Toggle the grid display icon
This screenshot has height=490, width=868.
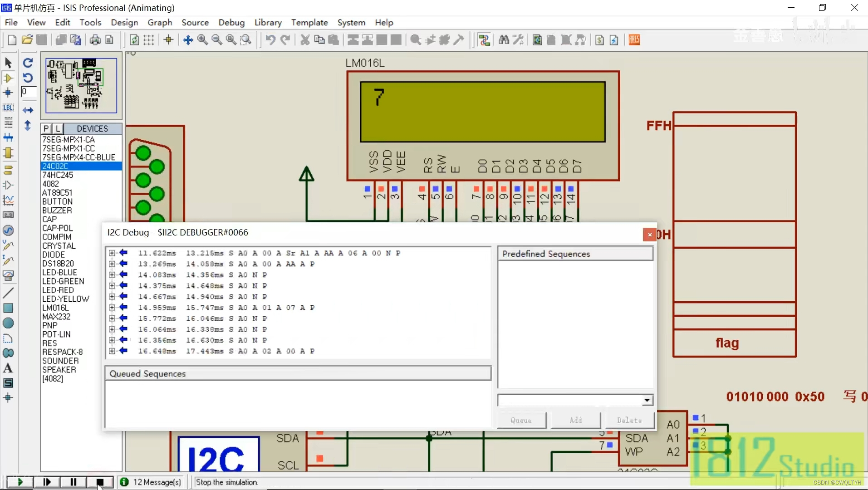click(149, 40)
